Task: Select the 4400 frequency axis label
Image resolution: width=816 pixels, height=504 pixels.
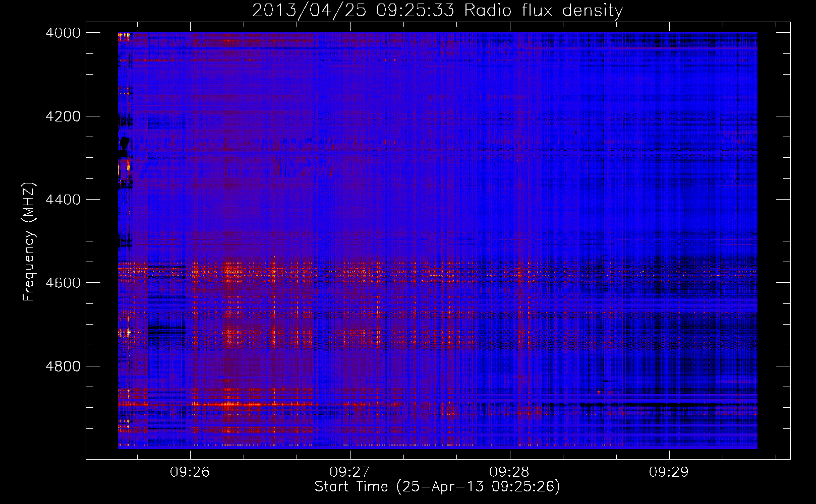Action: point(63,200)
